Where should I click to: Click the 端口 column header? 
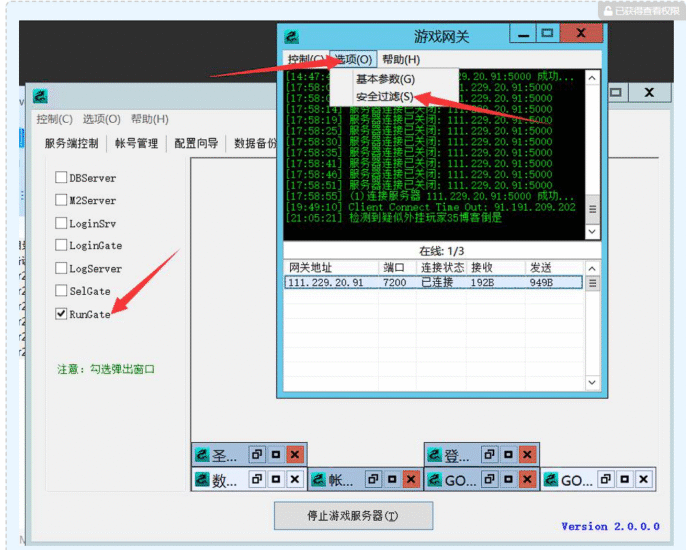(397, 268)
